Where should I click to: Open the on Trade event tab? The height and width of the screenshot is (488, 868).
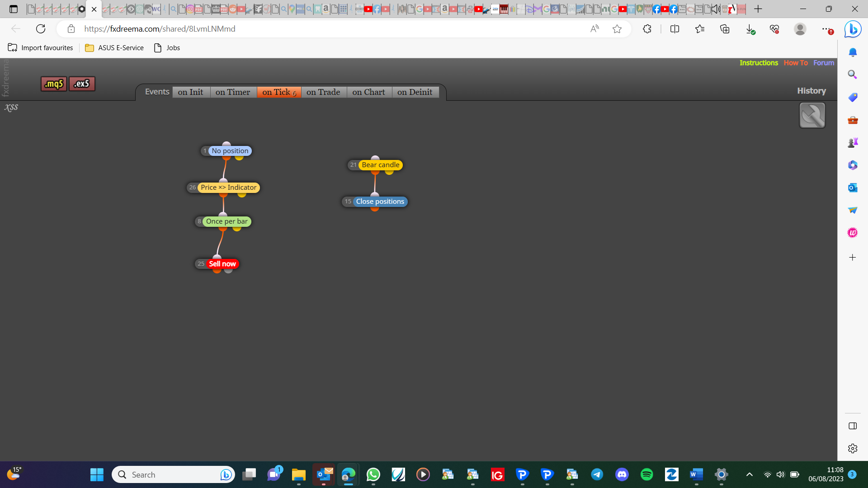coord(323,92)
